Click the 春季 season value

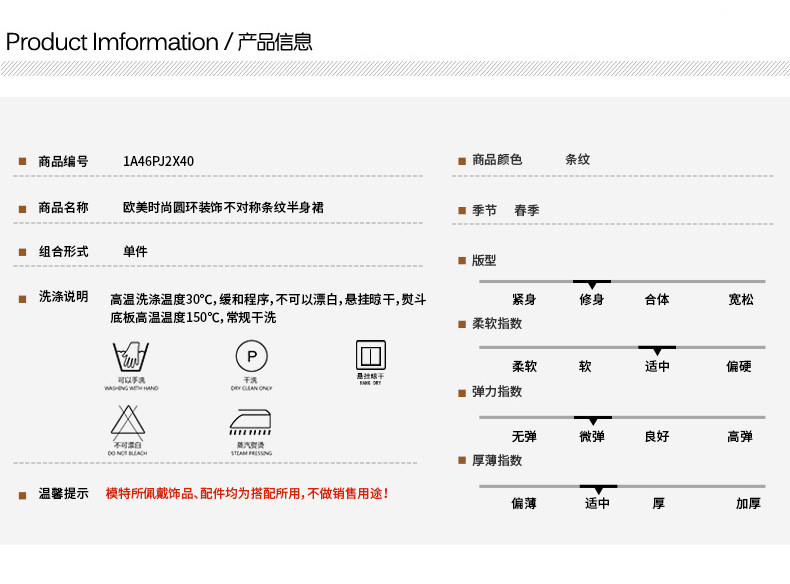526,210
